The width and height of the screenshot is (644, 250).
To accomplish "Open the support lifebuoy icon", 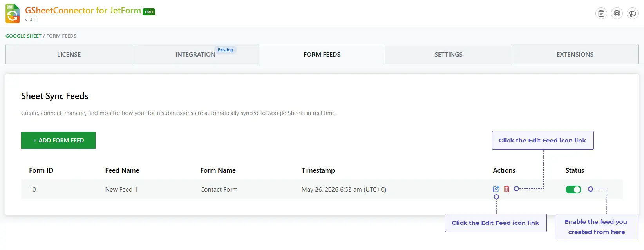I will (x=617, y=14).
